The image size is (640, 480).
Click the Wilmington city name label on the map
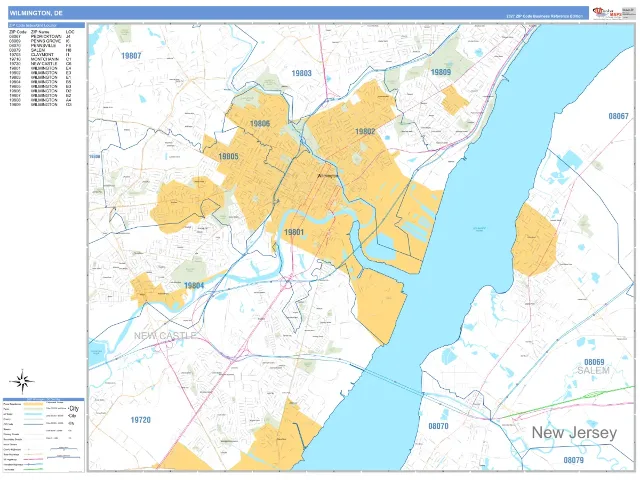click(x=328, y=176)
